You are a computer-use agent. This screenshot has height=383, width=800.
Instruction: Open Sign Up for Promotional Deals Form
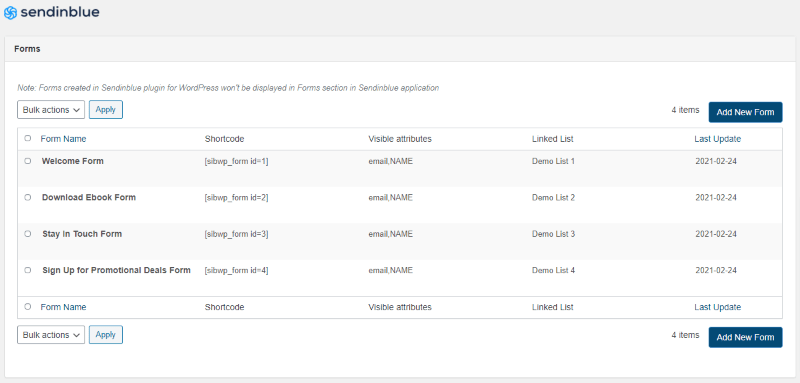pyautogui.click(x=116, y=270)
